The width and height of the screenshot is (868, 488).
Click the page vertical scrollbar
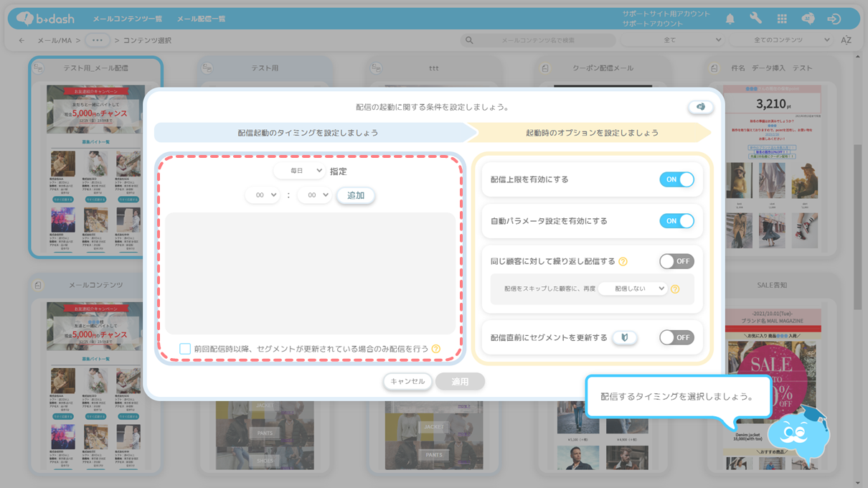[x=858, y=226]
